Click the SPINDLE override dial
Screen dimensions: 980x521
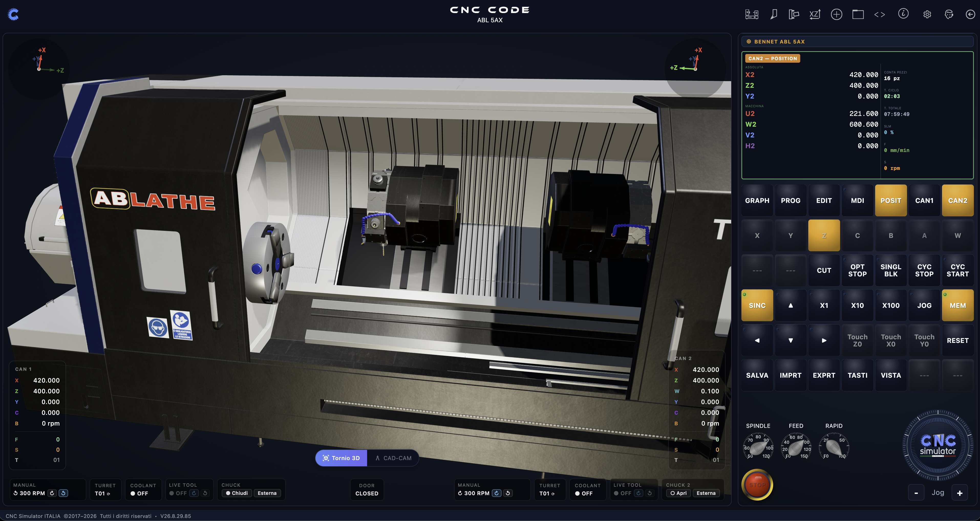tap(758, 447)
